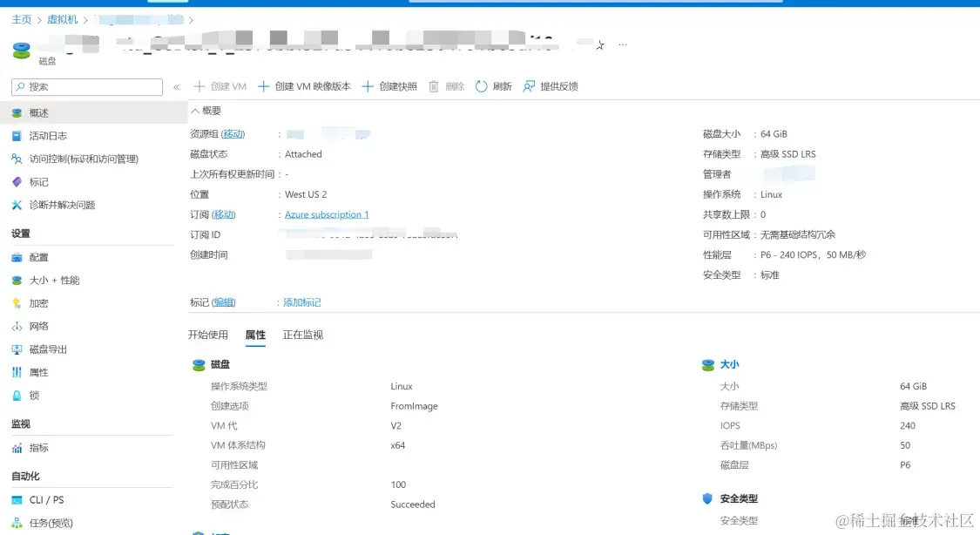This screenshot has width=980, height=535.
Task: Click the Networking (网络) icon
Action: coord(17,326)
